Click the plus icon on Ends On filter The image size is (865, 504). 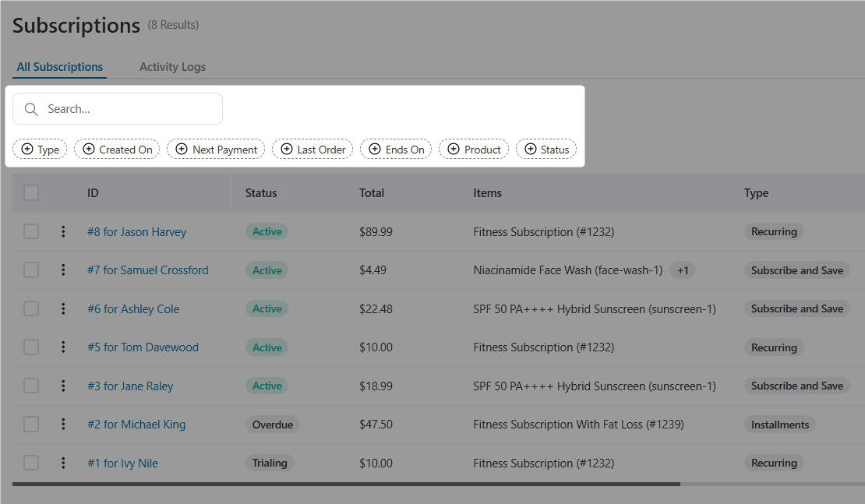(x=373, y=149)
